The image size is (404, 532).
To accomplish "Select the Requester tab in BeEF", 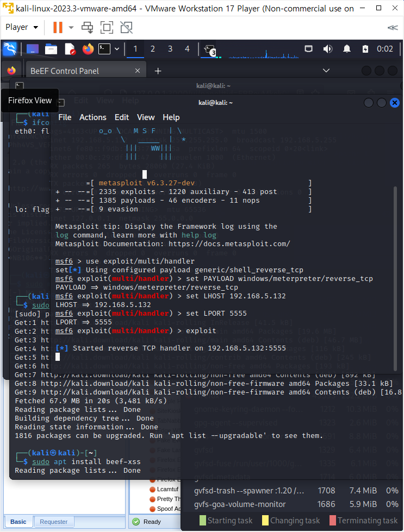I will (x=54, y=522).
